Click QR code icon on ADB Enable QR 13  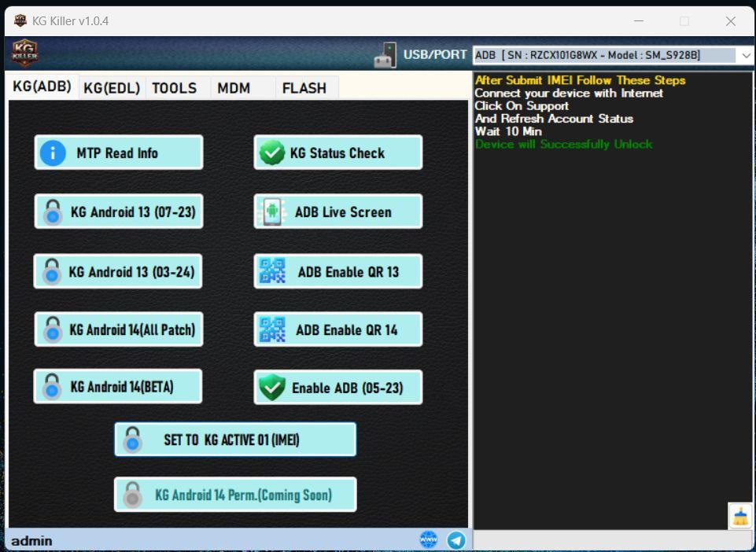[272, 270]
